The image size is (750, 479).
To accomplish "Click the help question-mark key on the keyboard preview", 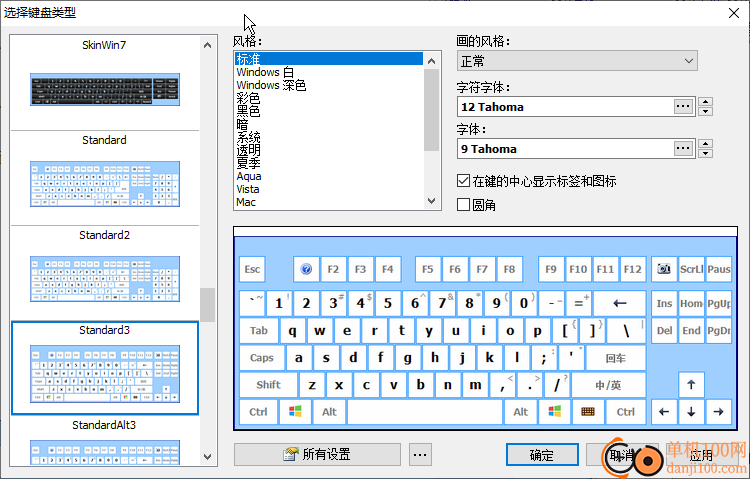I will [306, 269].
